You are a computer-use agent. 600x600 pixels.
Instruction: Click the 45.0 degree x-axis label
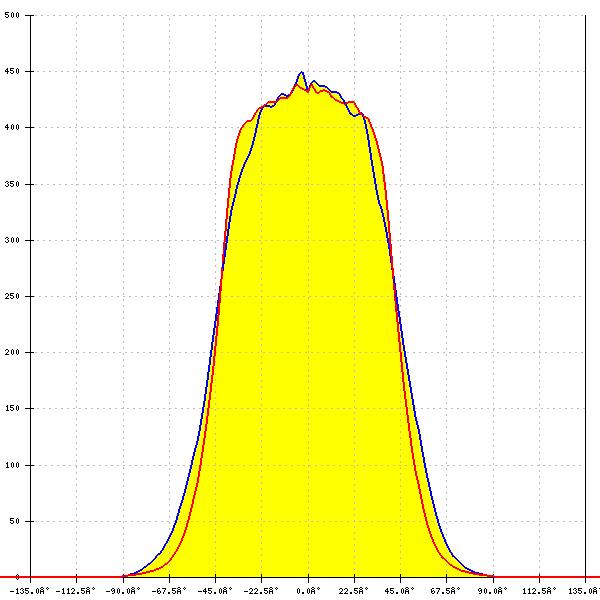pos(400,591)
